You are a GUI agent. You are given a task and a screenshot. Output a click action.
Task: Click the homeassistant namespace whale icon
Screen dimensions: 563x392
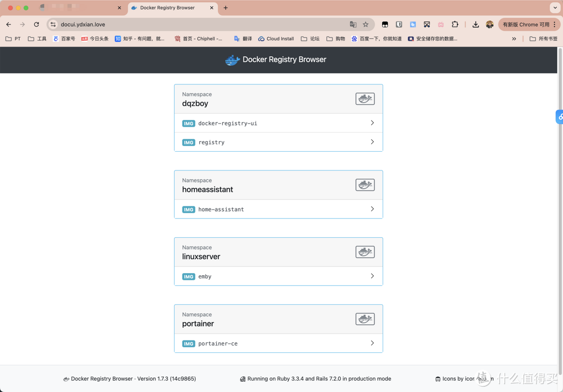point(365,185)
